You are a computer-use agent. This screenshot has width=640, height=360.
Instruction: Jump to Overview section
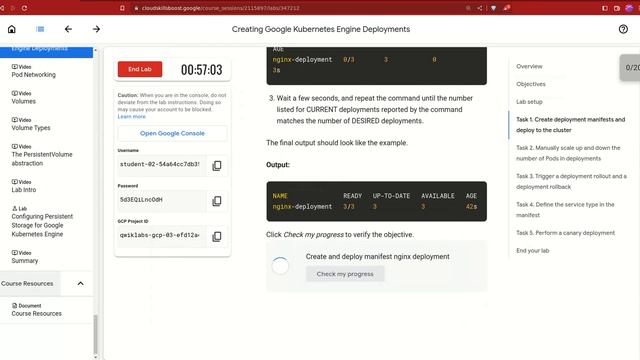[529, 66]
